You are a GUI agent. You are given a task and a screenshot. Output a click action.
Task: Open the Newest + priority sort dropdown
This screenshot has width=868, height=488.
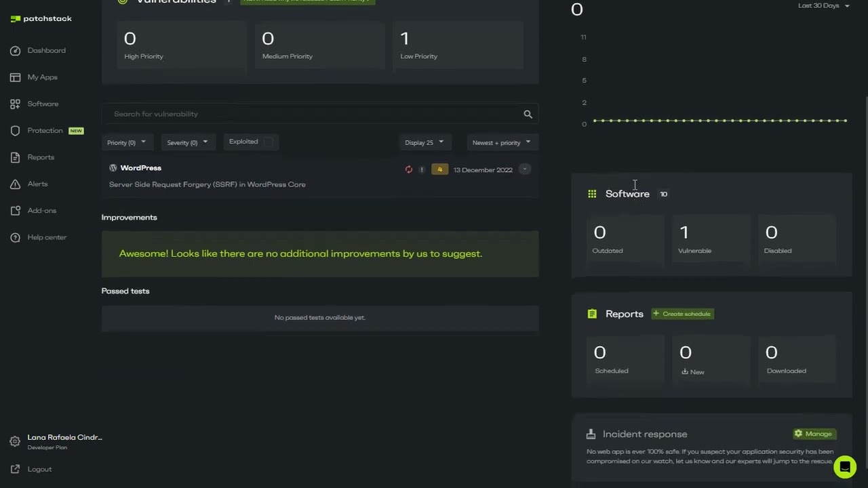pos(501,142)
